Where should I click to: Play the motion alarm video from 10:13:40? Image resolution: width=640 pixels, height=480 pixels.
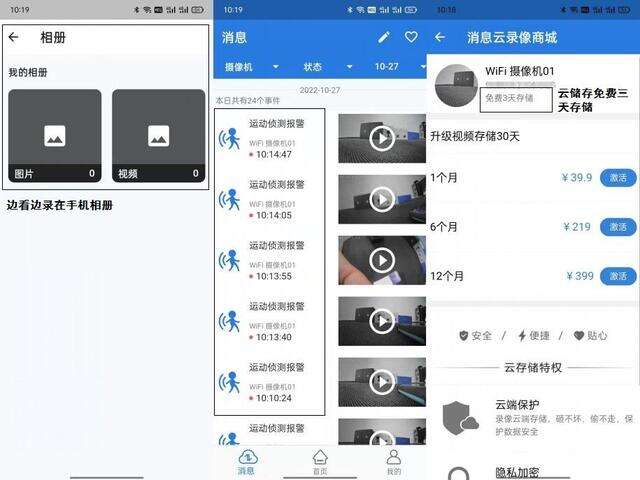coord(382,321)
